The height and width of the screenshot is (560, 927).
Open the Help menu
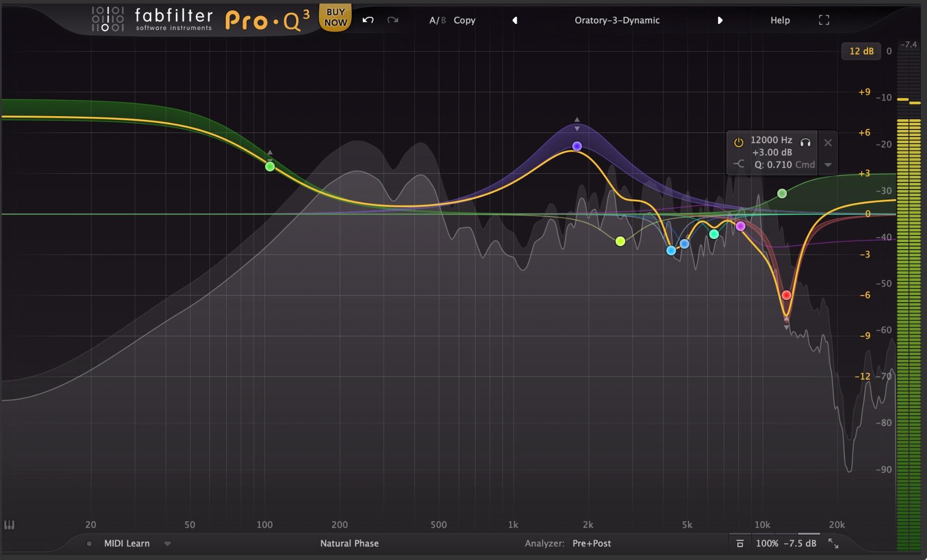click(780, 20)
